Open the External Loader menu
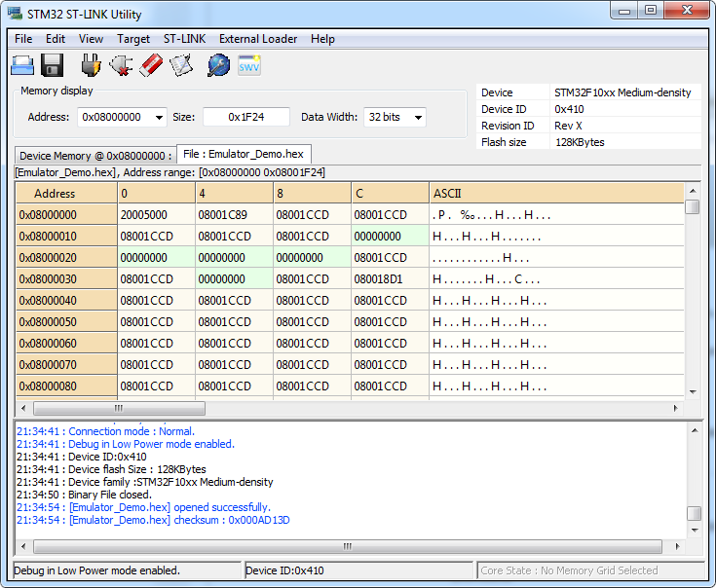Image resolution: width=716 pixels, height=588 pixels. click(x=258, y=39)
